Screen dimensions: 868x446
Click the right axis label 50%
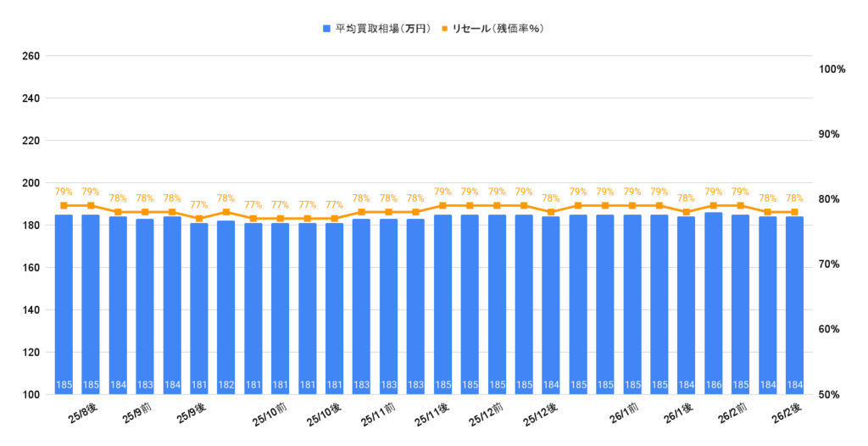(829, 394)
